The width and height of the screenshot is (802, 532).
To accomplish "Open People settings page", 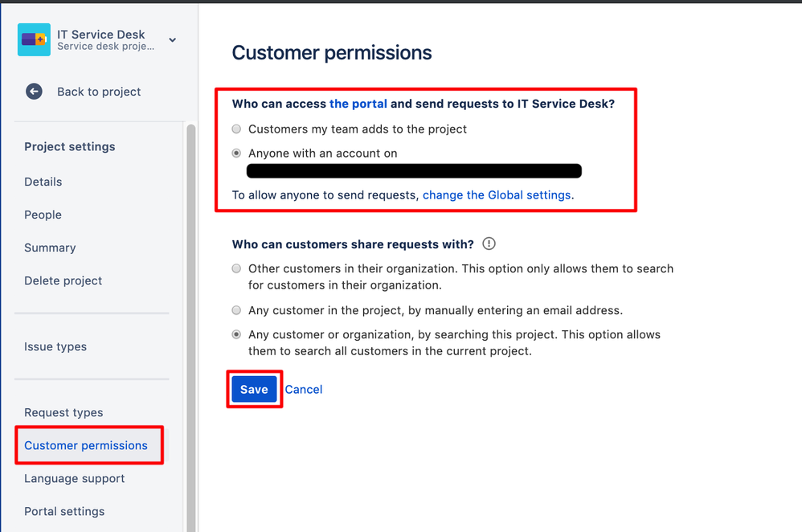I will [43, 215].
